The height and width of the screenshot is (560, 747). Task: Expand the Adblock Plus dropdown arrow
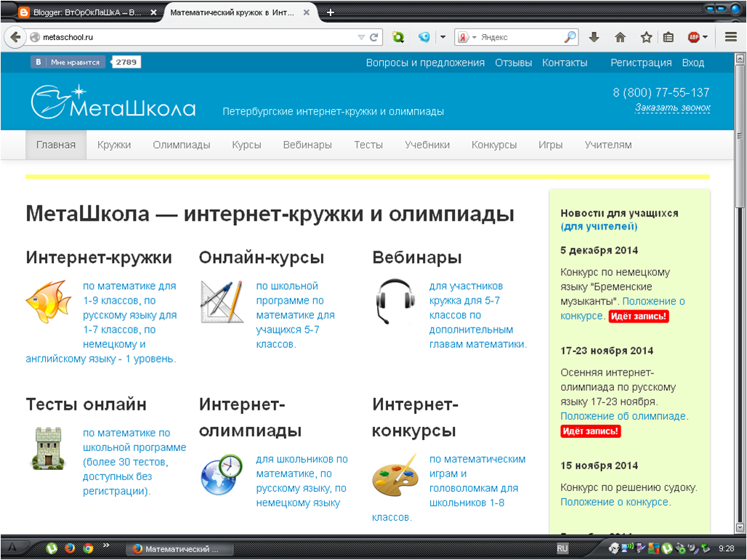point(705,36)
